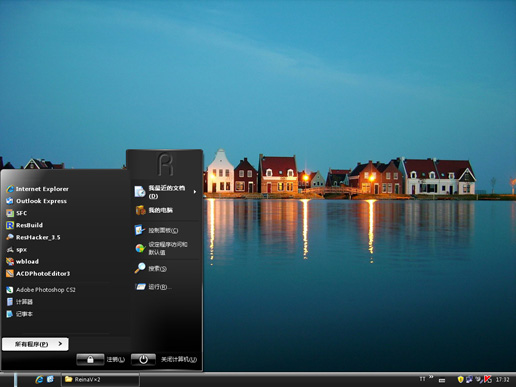Open 设定程序访问和默认值 program defaults
The width and height of the screenshot is (516, 387).
click(x=161, y=248)
